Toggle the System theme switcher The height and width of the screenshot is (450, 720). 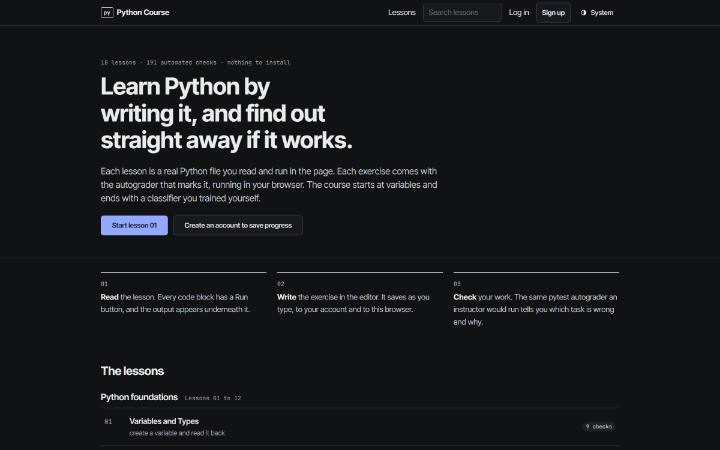coord(597,13)
